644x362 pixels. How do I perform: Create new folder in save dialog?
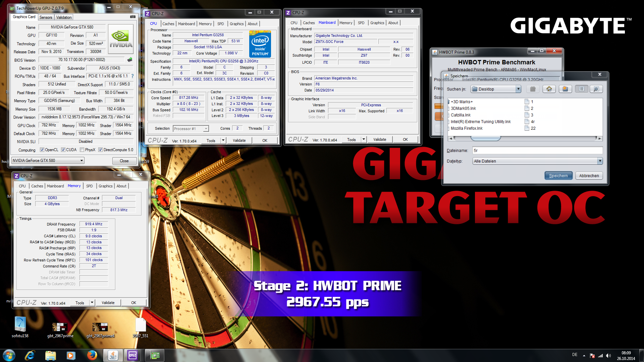[x=565, y=89]
